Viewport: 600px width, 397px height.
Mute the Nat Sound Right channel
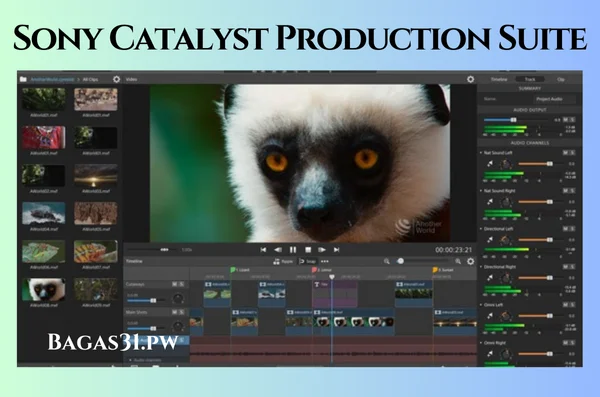[x=566, y=190]
